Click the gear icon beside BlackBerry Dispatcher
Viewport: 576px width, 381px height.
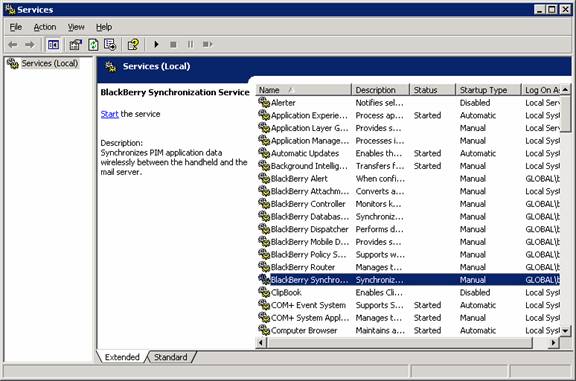point(264,229)
